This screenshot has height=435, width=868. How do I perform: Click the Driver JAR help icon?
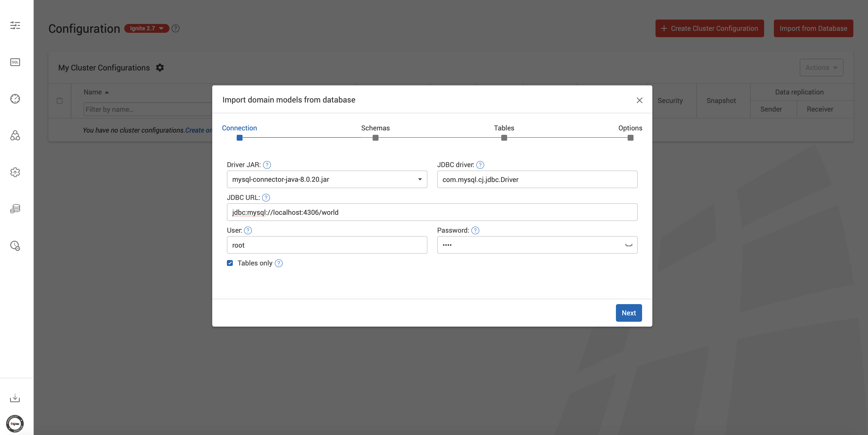pyautogui.click(x=267, y=165)
